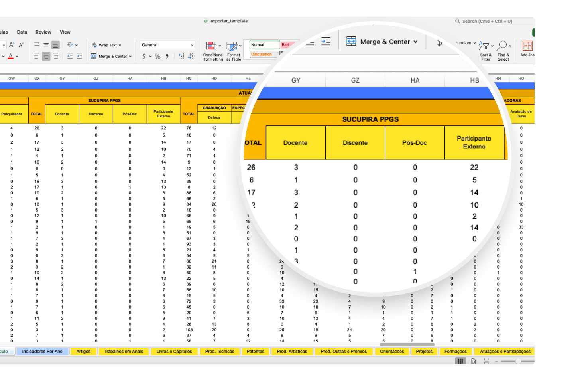Open the Data ribbon tab
588x376 pixels.
(22, 32)
